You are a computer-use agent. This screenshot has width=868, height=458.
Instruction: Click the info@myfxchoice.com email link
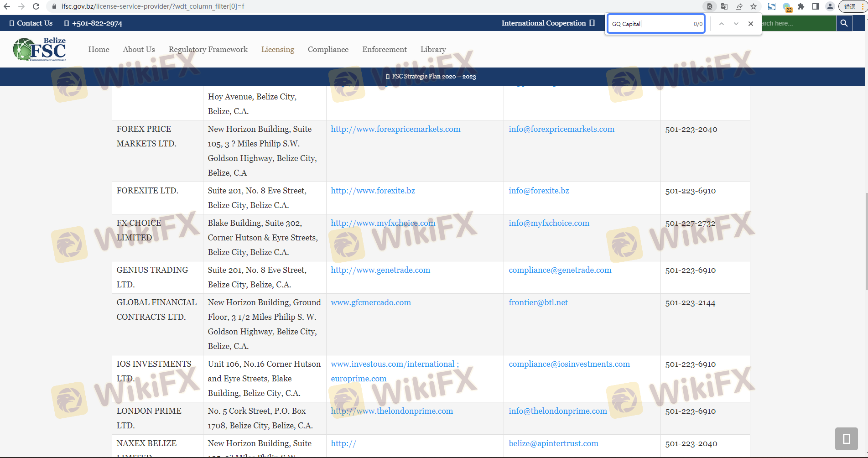[549, 223]
